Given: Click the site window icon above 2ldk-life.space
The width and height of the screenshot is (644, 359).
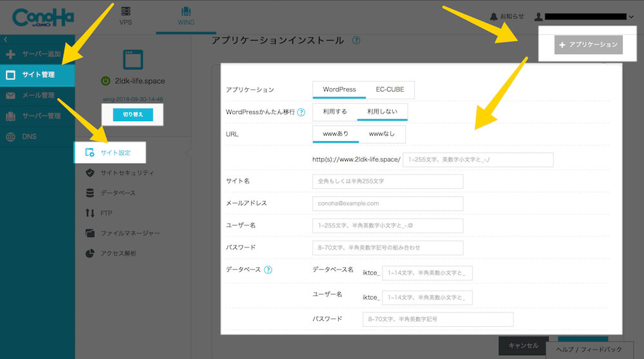Looking at the screenshot, I should pos(133,60).
